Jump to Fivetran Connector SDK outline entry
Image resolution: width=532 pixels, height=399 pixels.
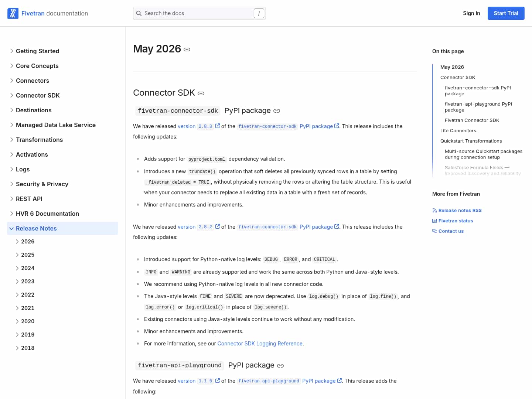click(472, 120)
